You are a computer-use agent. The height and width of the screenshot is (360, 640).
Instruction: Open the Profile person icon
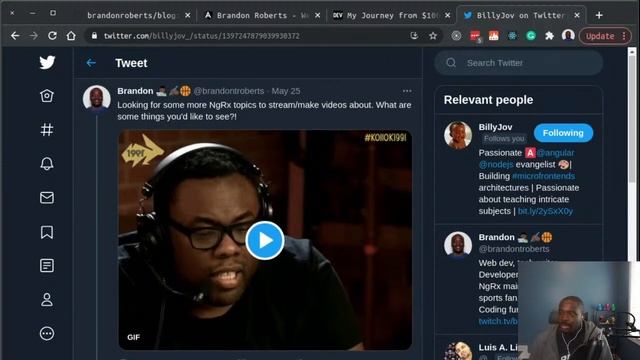pyautogui.click(x=47, y=300)
